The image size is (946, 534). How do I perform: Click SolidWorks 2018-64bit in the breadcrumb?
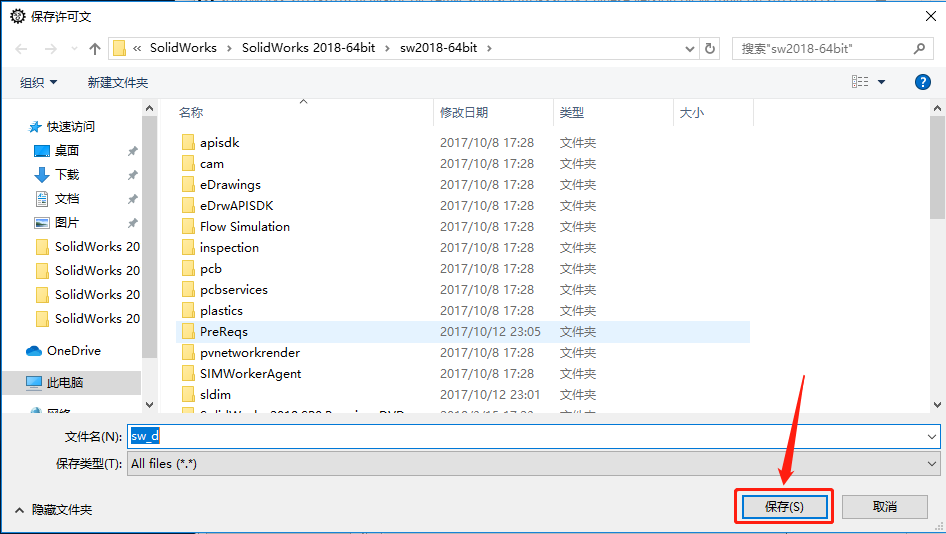pos(308,48)
